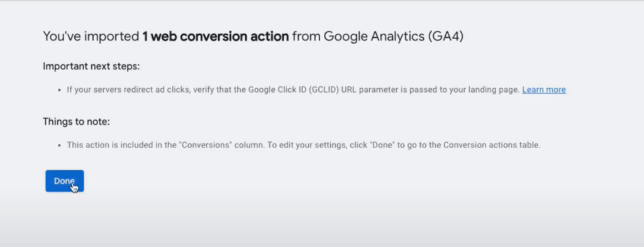Click the blue Done button

point(65,181)
